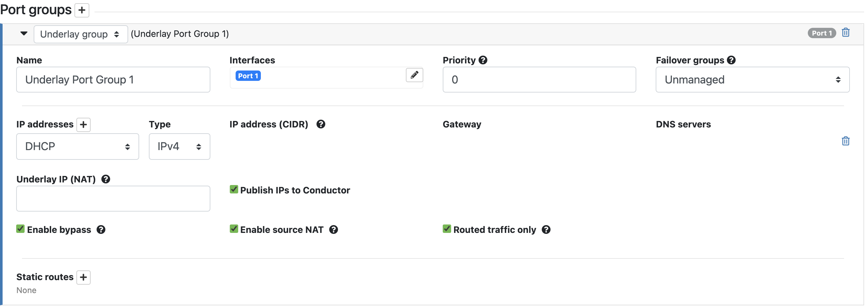The width and height of the screenshot is (868, 306).
Task: Open the Underlay group type dropdown
Action: click(x=81, y=34)
